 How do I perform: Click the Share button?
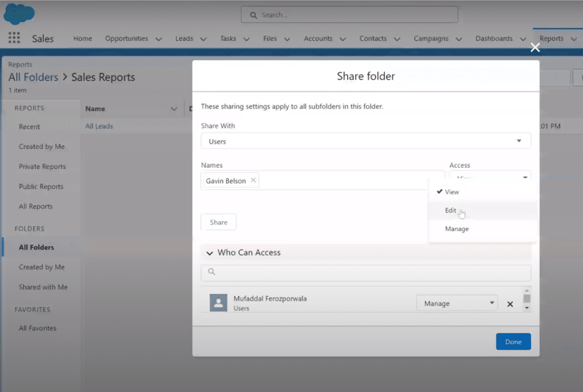[x=219, y=222]
